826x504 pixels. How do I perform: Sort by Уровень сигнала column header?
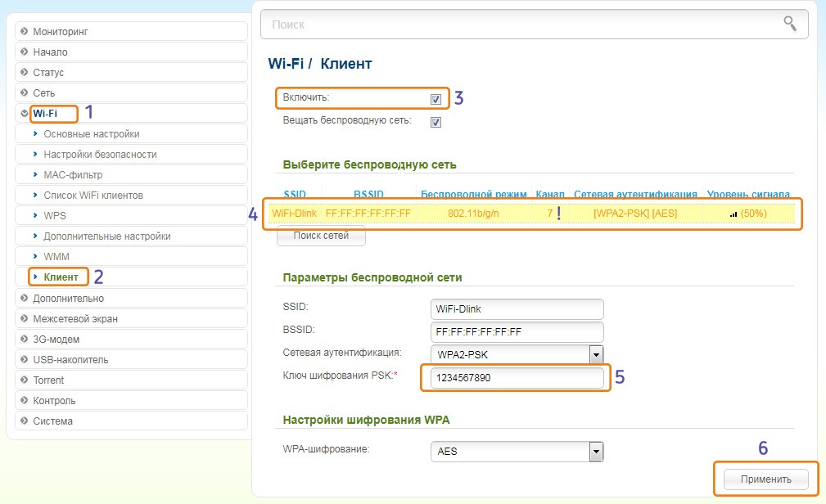(748, 194)
